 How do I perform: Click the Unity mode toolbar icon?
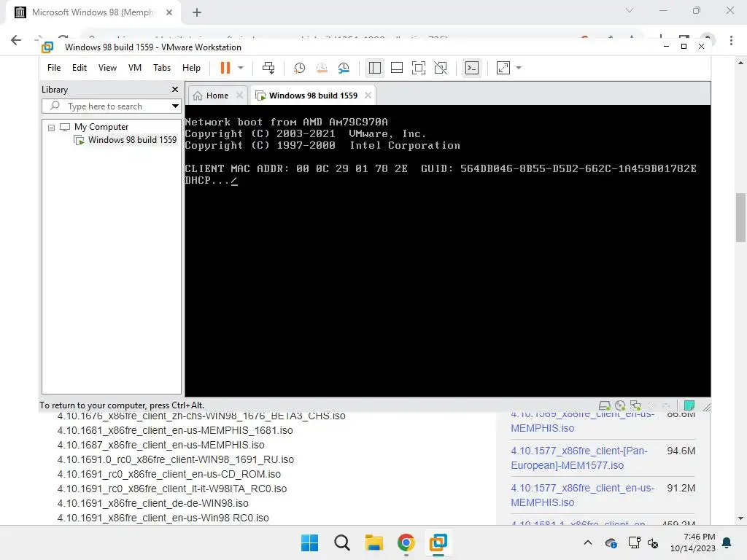(x=441, y=68)
